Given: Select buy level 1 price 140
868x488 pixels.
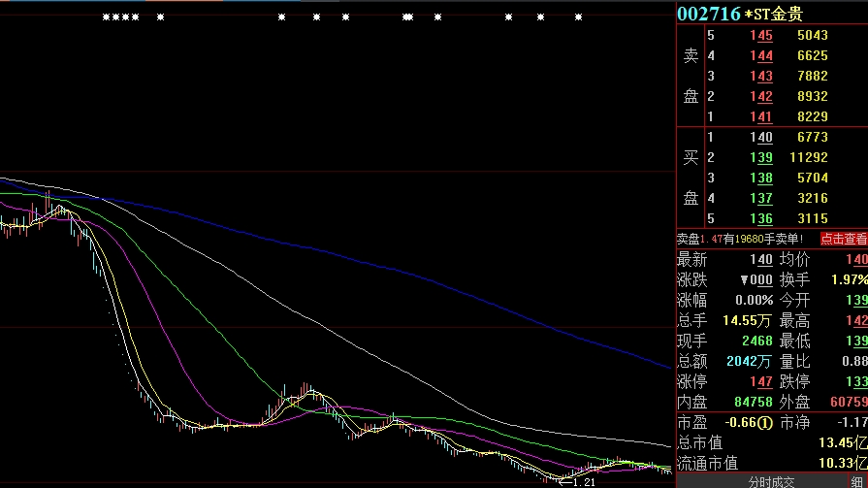Looking at the screenshot, I should (x=761, y=138).
